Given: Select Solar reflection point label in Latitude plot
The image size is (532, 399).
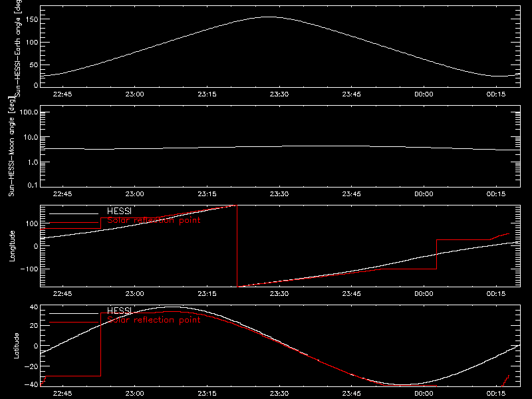Looking at the screenshot, I should [x=154, y=320].
